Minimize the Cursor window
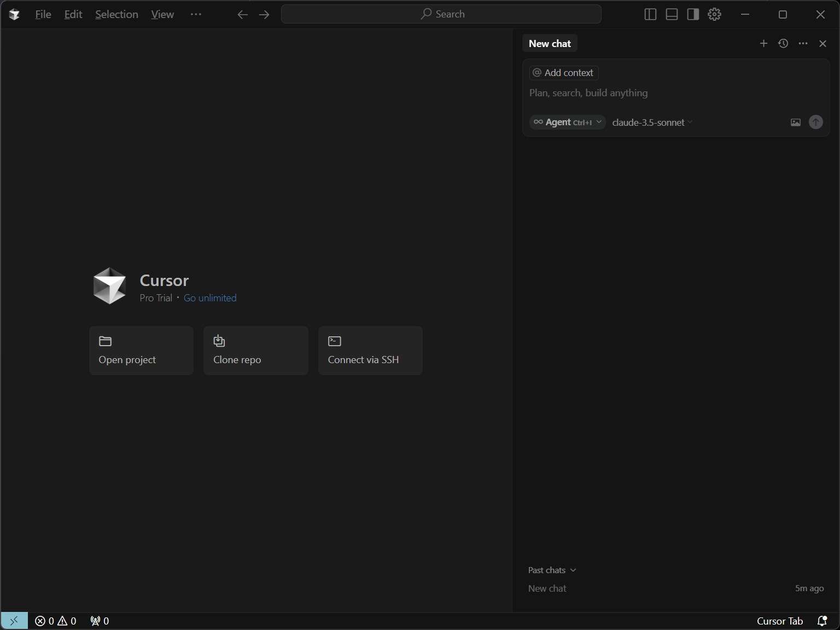 coord(745,14)
